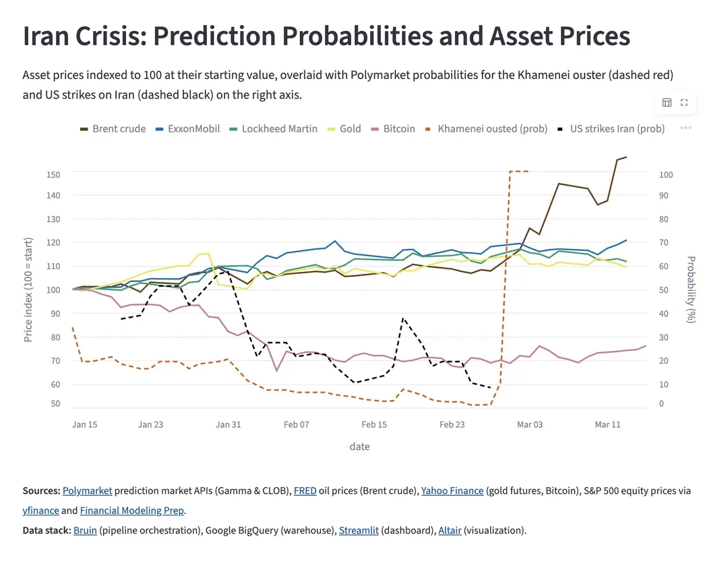Screen dimensions: 728x568
Task: Select the ExxonMobil legend label
Action: click(194, 128)
